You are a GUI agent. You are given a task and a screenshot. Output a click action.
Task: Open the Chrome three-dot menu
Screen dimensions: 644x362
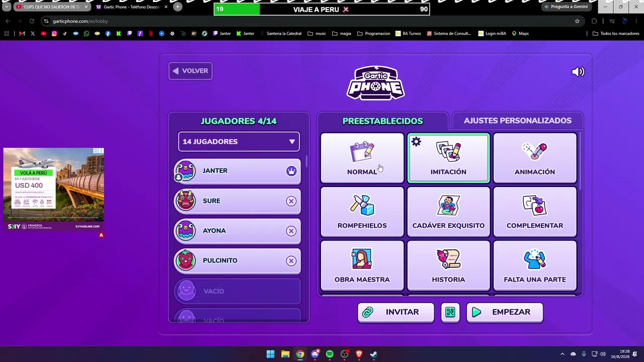click(636, 21)
